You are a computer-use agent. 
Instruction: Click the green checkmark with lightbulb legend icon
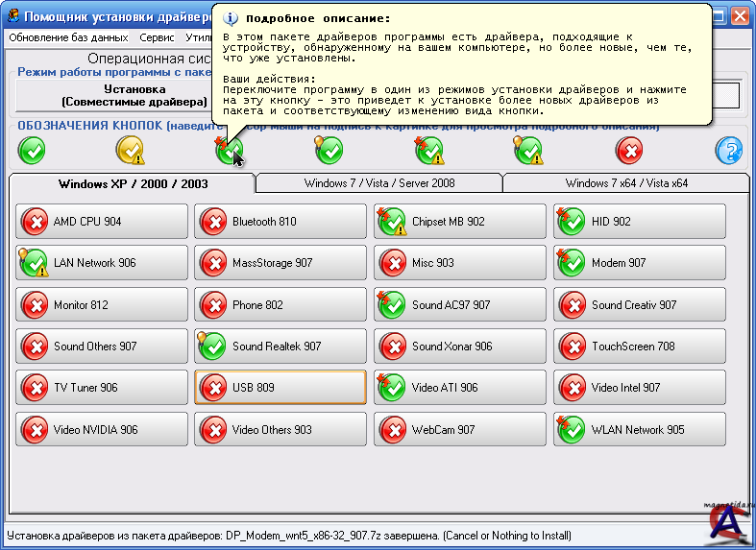[329, 150]
